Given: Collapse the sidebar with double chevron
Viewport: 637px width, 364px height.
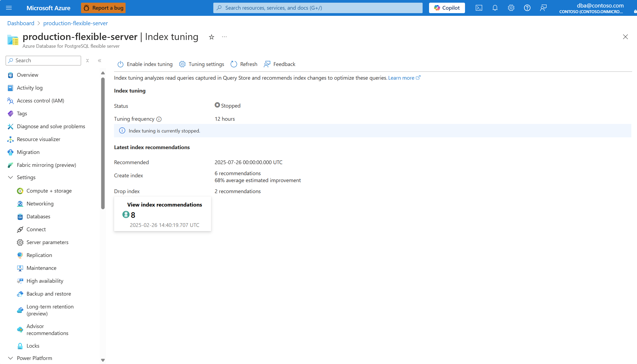Looking at the screenshot, I should [100, 61].
